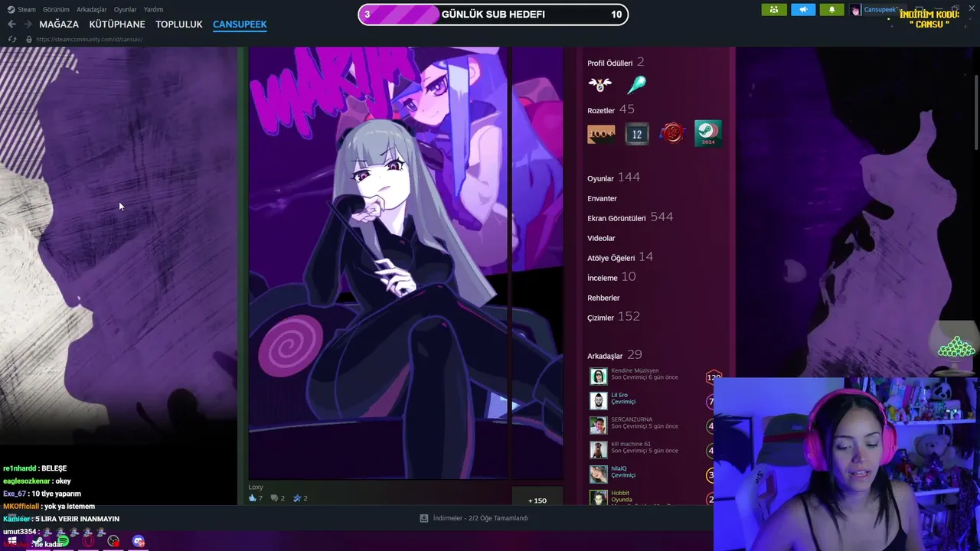Open the Arkadaşlar menu
Image resolution: width=980 pixels, height=551 pixels.
click(92, 10)
